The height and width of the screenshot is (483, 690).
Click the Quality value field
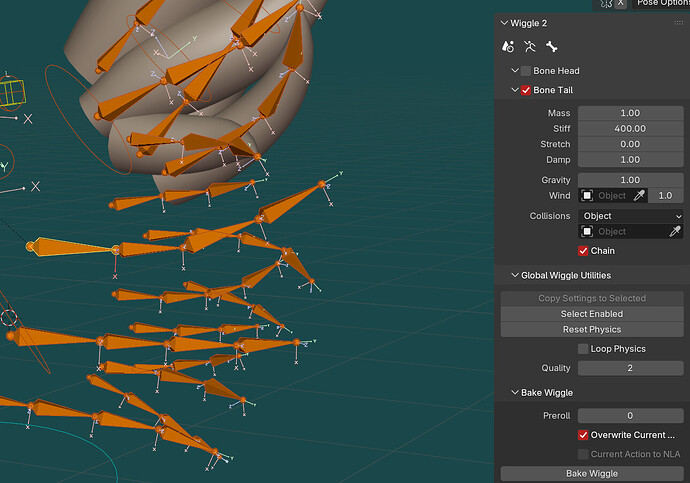click(630, 368)
